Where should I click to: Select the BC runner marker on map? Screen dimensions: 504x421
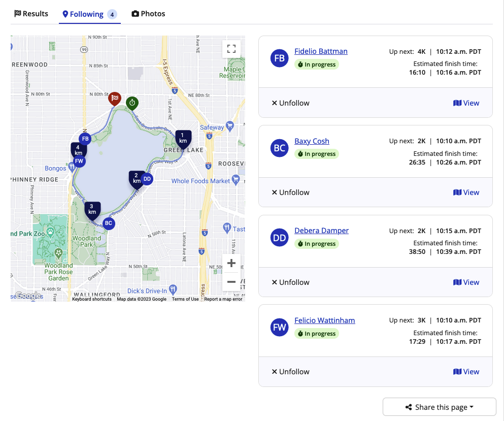point(108,223)
